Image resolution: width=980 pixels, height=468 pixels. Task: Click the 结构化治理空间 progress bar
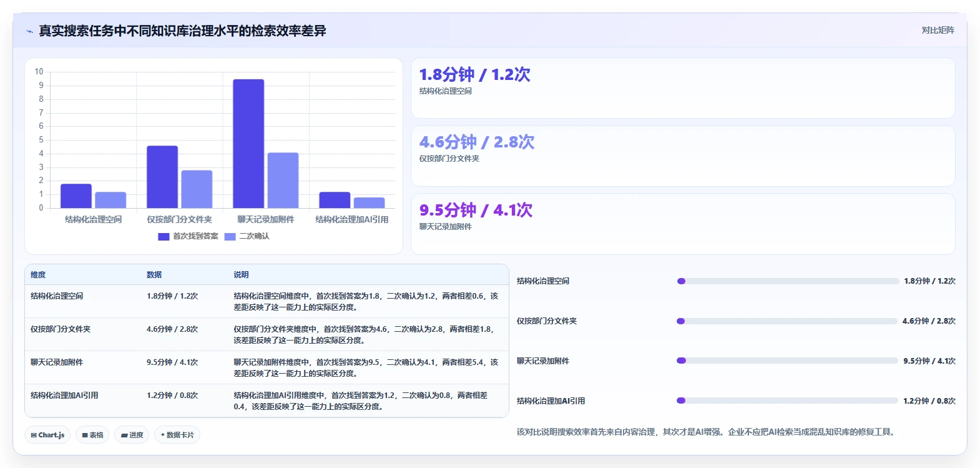pos(788,281)
